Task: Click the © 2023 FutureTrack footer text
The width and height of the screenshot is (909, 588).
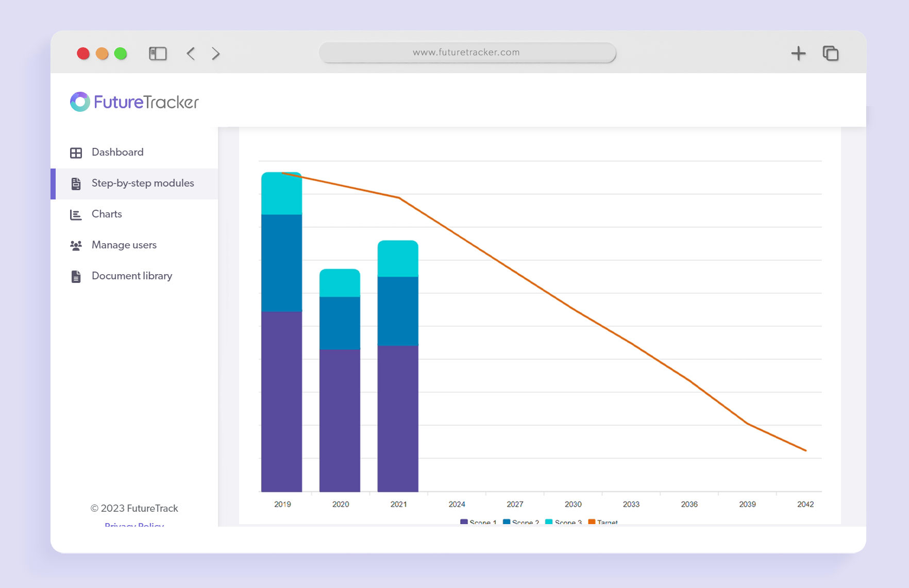Action: tap(134, 508)
